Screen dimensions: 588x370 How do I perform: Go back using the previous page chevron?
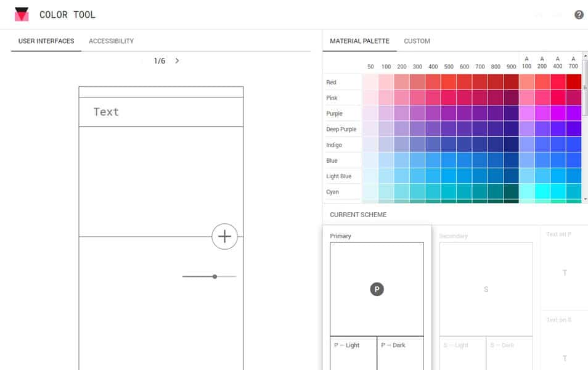(x=143, y=60)
